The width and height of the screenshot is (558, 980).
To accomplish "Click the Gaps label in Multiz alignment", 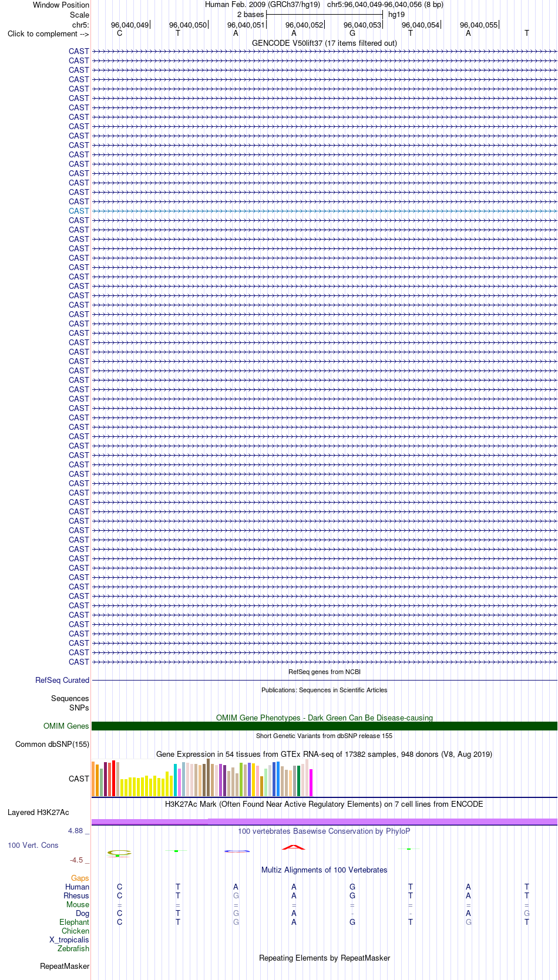I will point(80,878).
